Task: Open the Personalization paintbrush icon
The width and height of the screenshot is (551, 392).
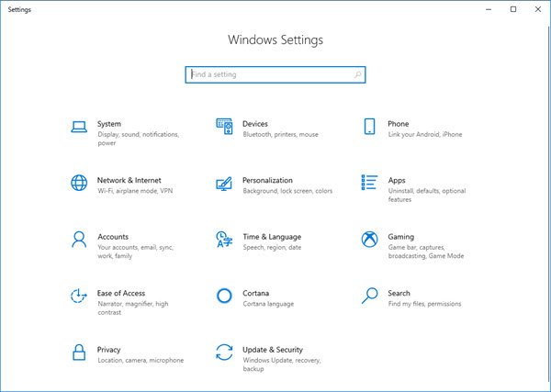Action: [x=224, y=183]
